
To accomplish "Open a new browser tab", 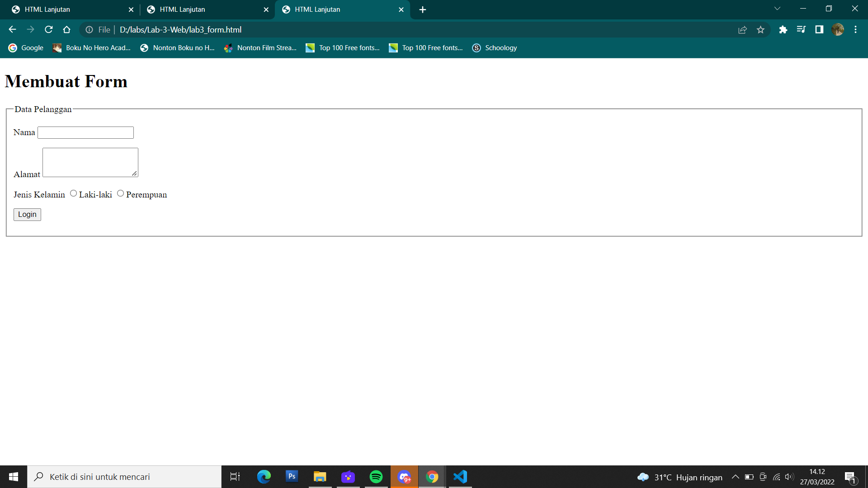I will 423,9.
